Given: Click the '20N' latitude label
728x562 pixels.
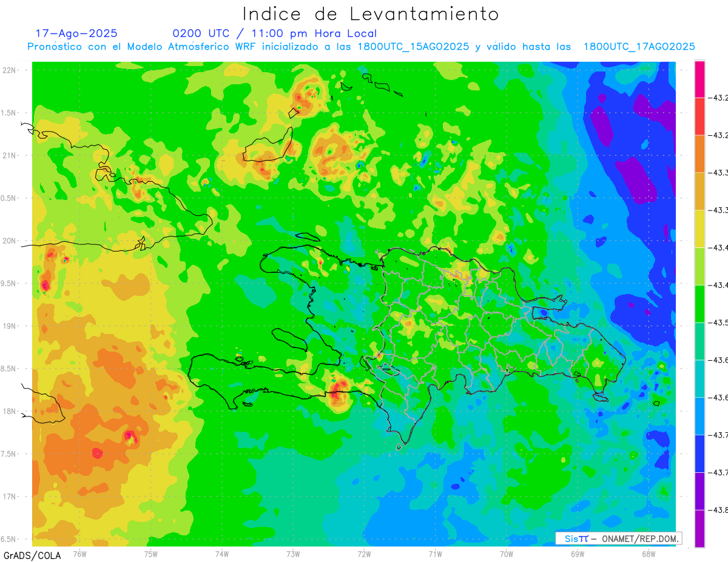Looking at the screenshot, I should tap(10, 241).
